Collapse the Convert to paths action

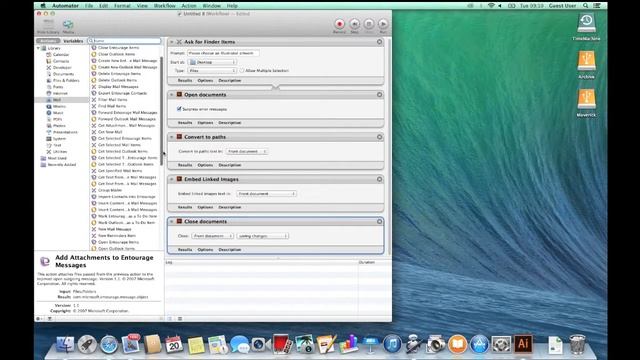[171, 137]
